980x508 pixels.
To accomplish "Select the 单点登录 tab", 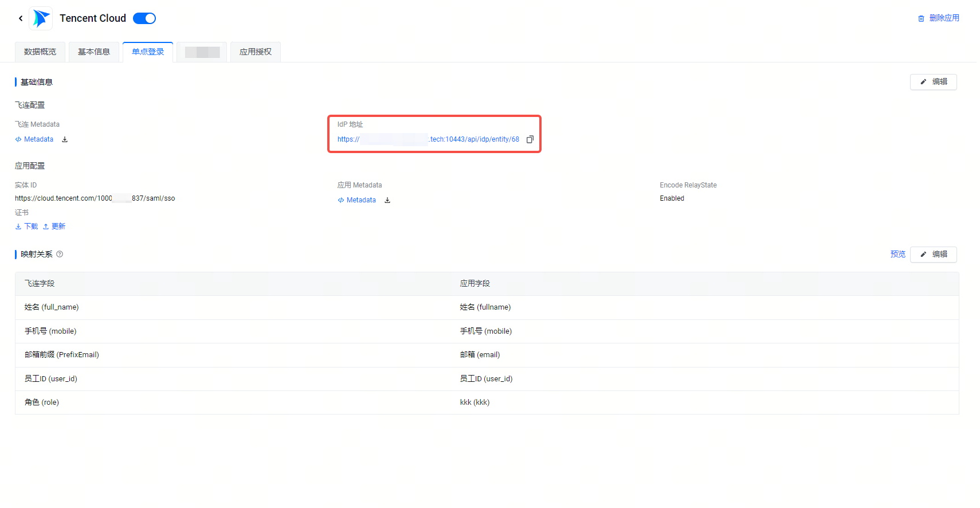I will 148,52.
